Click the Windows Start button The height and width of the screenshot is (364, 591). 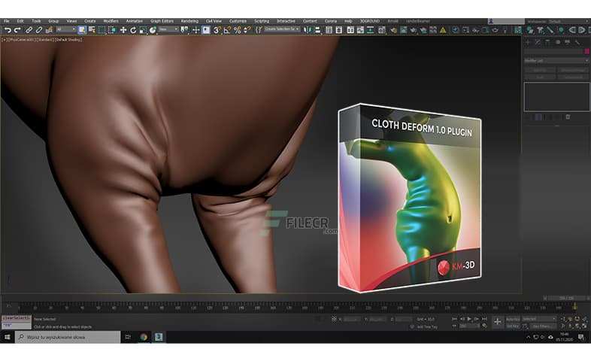click(x=8, y=337)
